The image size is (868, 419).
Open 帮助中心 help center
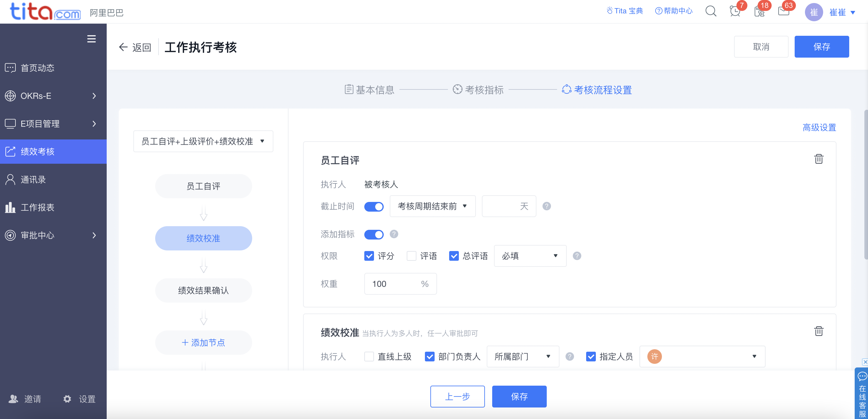pos(673,11)
